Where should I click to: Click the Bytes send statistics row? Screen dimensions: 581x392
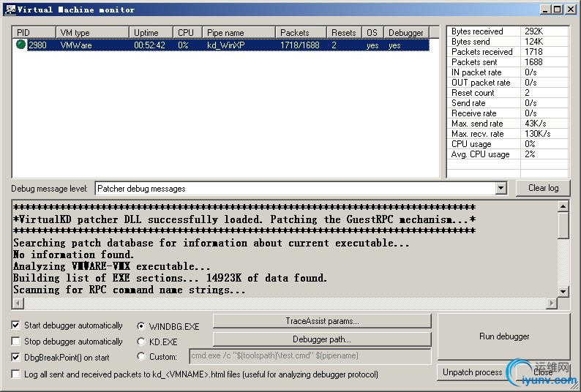coord(508,42)
